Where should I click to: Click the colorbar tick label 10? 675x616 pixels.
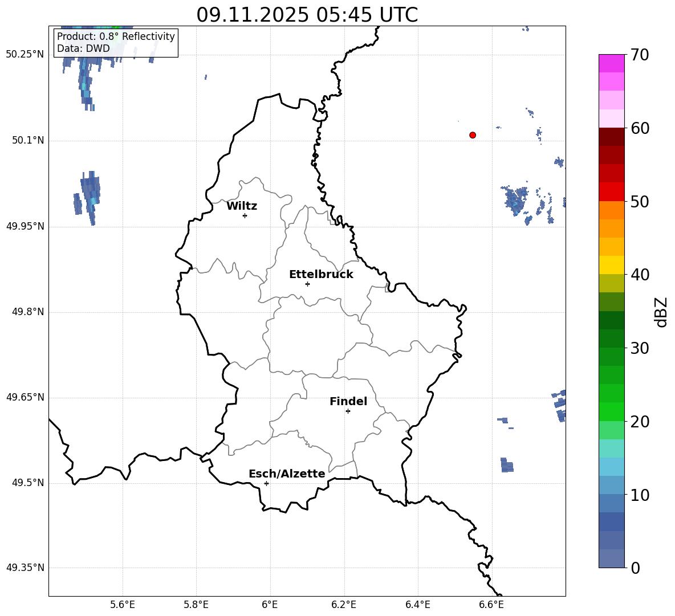pyautogui.click(x=640, y=495)
